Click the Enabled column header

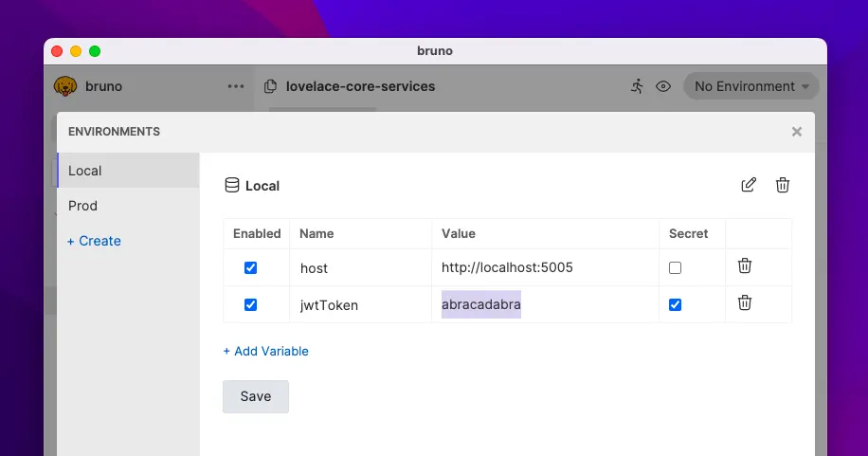tap(257, 234)
